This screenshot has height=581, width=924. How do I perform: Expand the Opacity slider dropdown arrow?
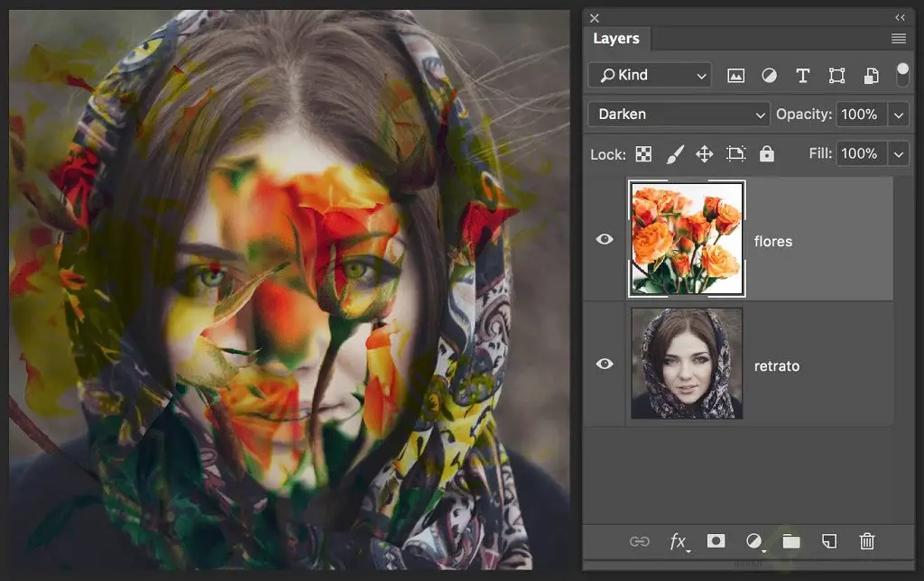click(899, 115)
